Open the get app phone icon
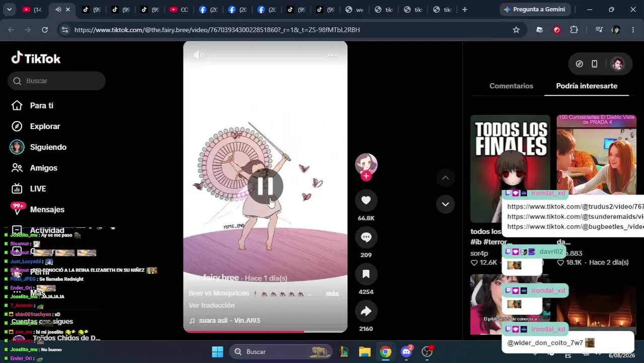 click(x=594, y=64)
